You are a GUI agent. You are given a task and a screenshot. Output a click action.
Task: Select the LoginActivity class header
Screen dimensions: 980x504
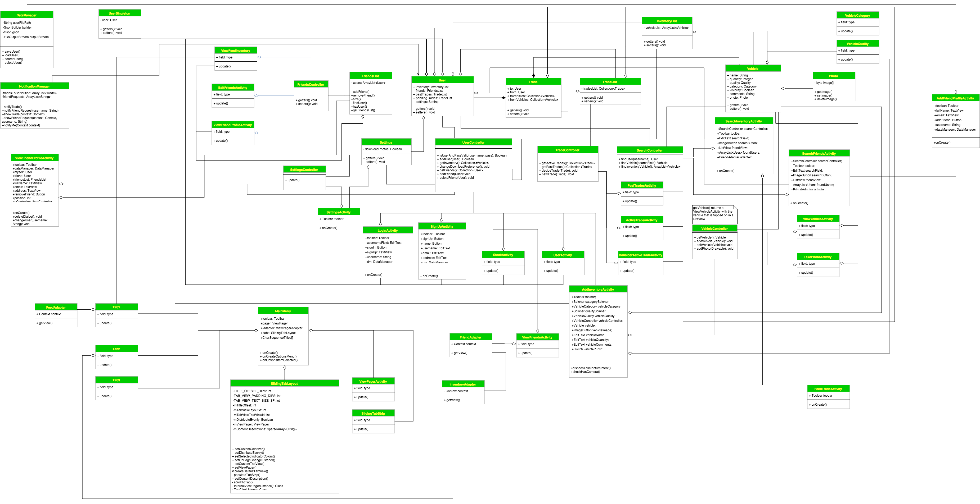point(387,230)
